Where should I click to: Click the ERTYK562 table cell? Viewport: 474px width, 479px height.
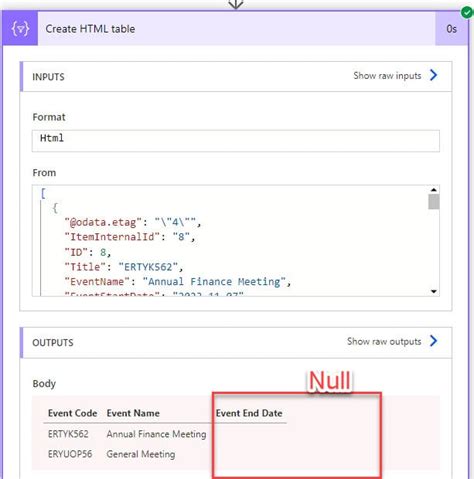pyautogui.click(x=68, y=434)
